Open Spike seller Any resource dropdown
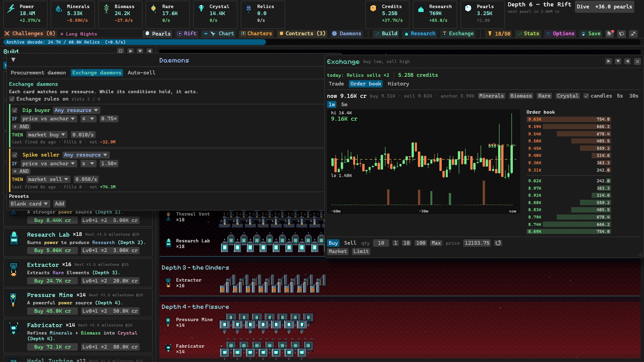Image resolution: width=644 pixels, height=362 pixels. pyautogui.click(x=86, y=155)
